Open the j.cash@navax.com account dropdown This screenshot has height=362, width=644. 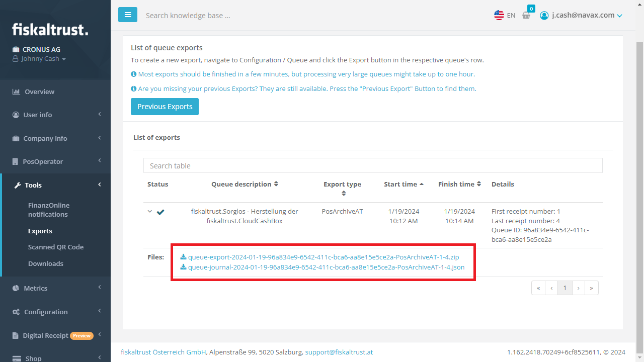[x=581, y=15]
